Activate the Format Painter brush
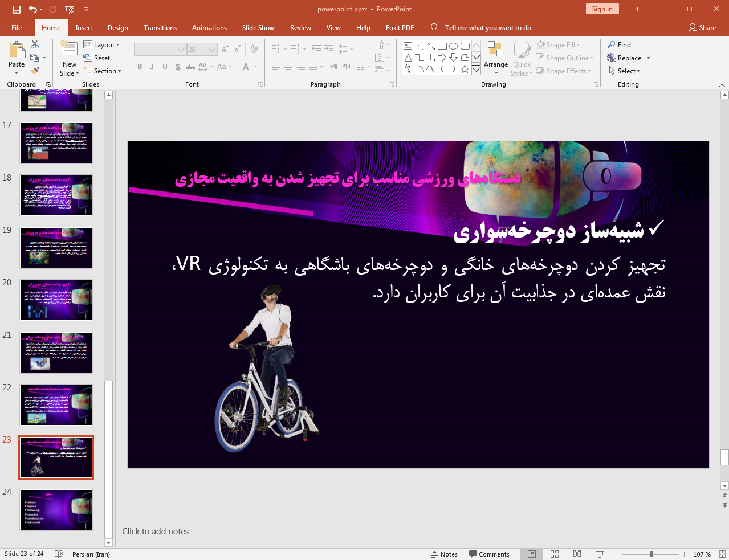The height and width of the screenshot is (560, 729). pos(35,71)
